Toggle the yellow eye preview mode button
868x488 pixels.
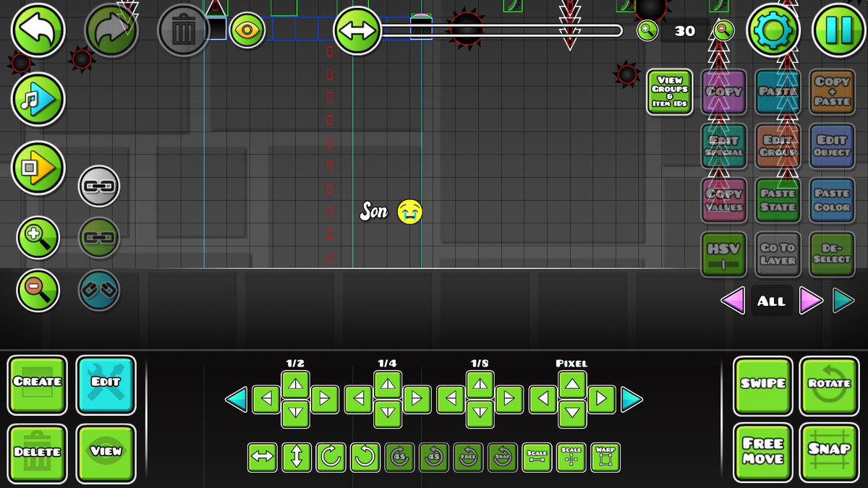click(x=247, y=30)
